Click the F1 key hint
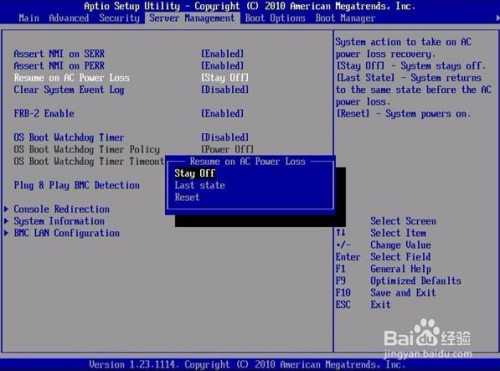Image resolution: width=500 pixels, height=371 pixels. tap(341, 269)
